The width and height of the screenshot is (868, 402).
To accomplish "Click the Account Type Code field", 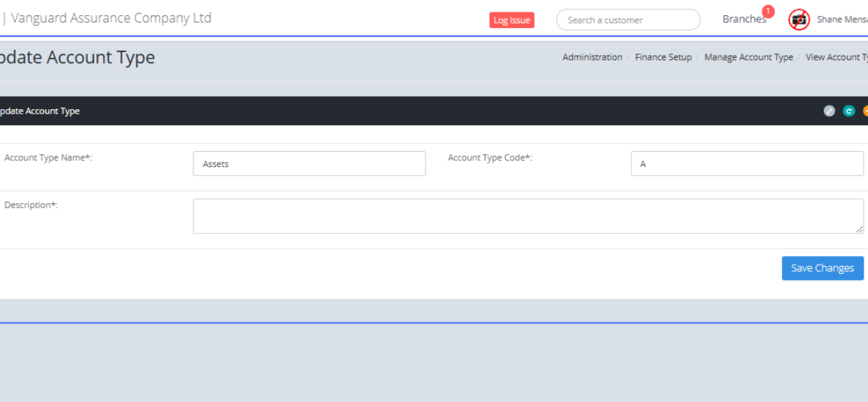I will 746,164.
